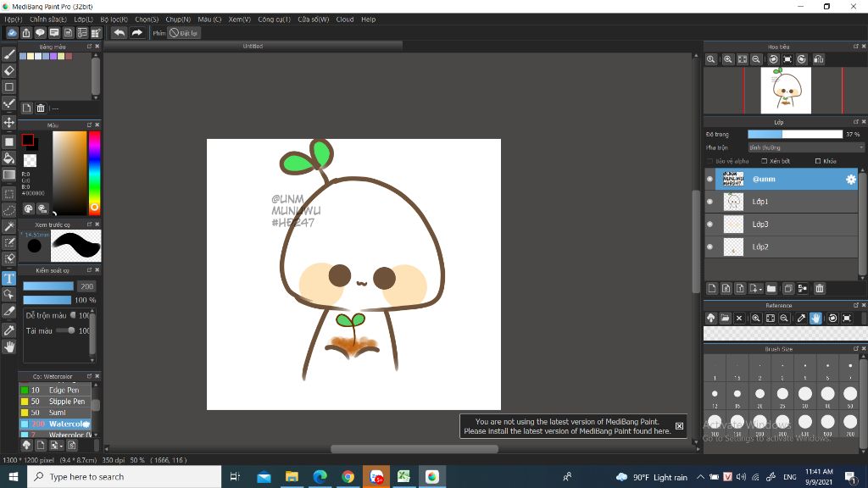Select the Stipple Pen brush
The image size is (868, 488).
click(x=55, y=401)
